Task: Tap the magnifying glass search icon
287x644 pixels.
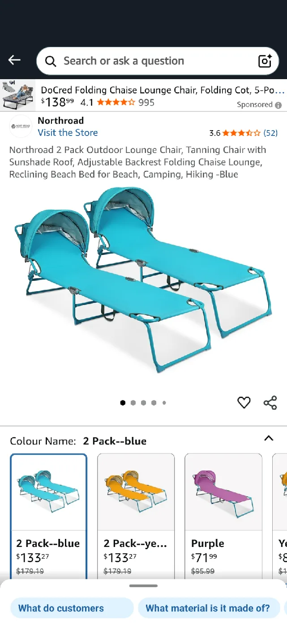Action: [x=51, y=61]
